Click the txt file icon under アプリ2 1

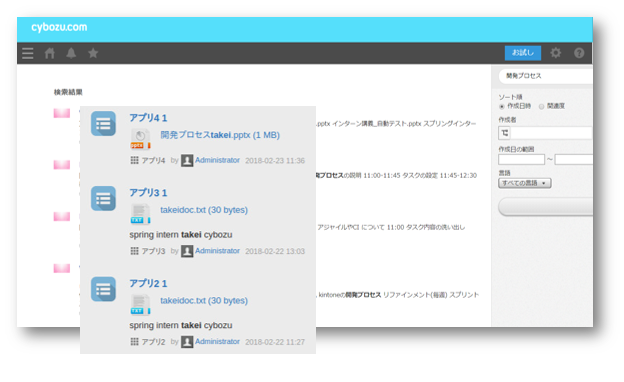point(140,304)
